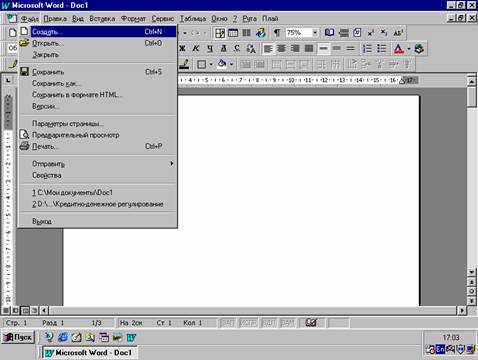Open the Формат menu
478x360 pixels.
click(133, 19)
